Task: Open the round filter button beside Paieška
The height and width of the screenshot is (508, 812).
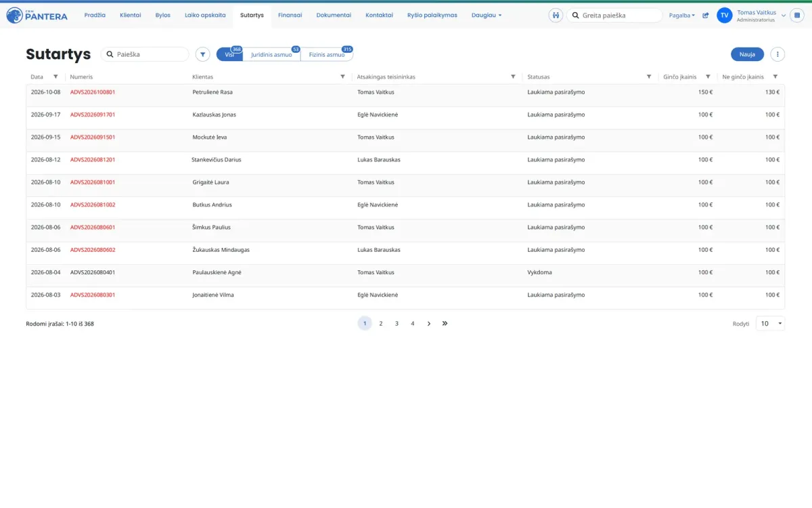Action: (202, 54)
